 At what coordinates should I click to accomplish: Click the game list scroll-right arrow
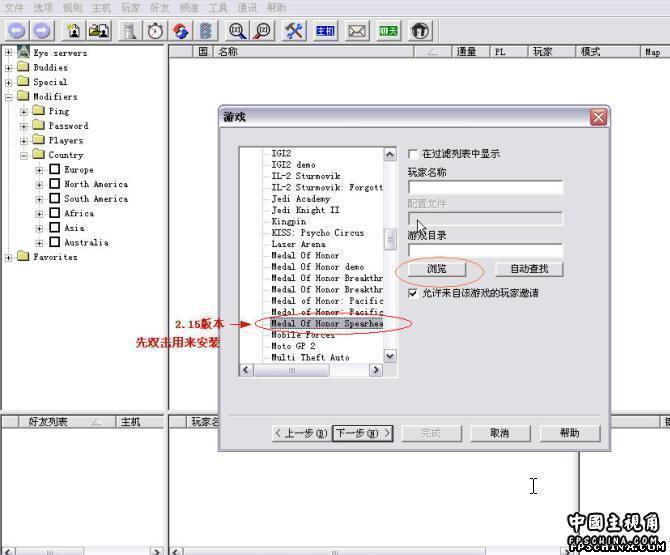(376, 370)
